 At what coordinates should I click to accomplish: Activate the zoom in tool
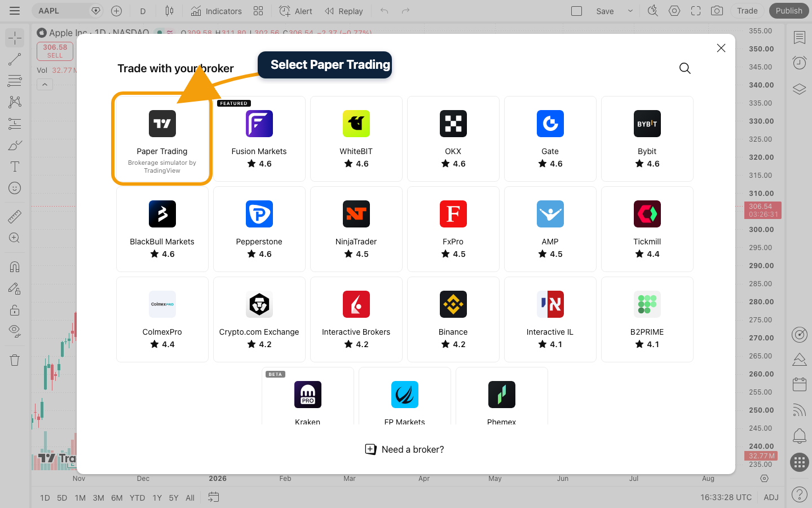15,238
